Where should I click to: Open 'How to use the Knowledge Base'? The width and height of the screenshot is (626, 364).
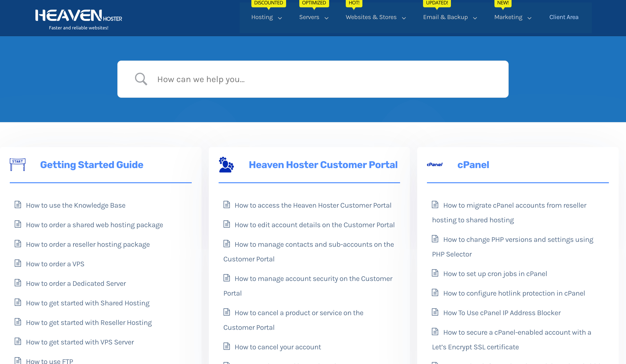click(x=76, y=205)
